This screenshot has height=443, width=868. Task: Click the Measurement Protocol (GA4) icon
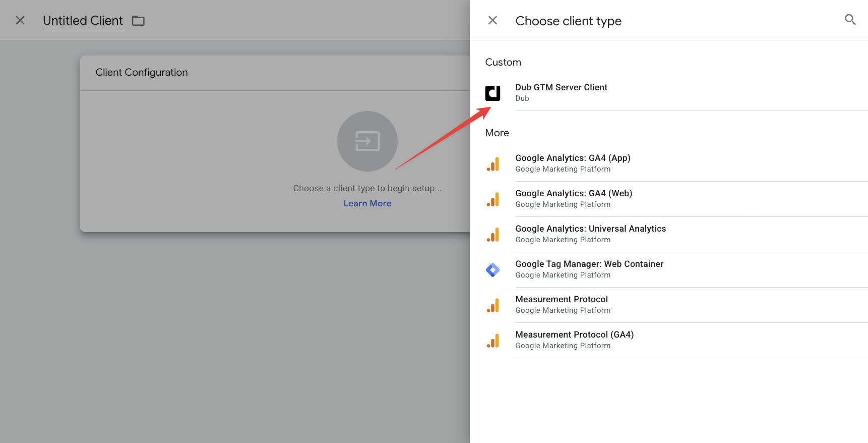(x=492, y=341)
